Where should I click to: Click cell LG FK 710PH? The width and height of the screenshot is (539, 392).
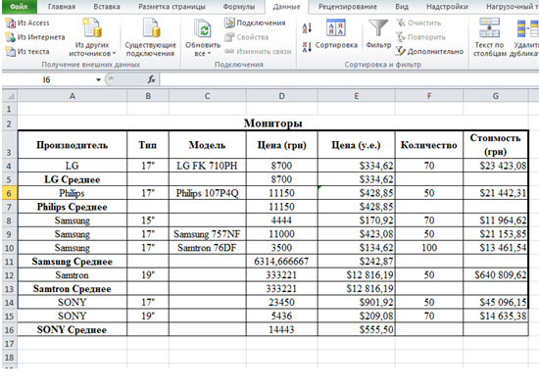tap(208, 166)
